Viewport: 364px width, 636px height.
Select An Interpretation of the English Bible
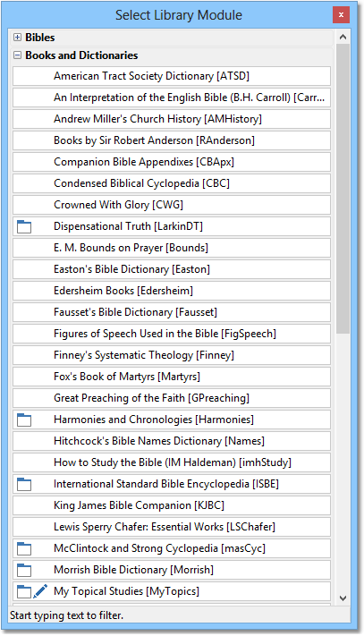click(x=172, y=98)
